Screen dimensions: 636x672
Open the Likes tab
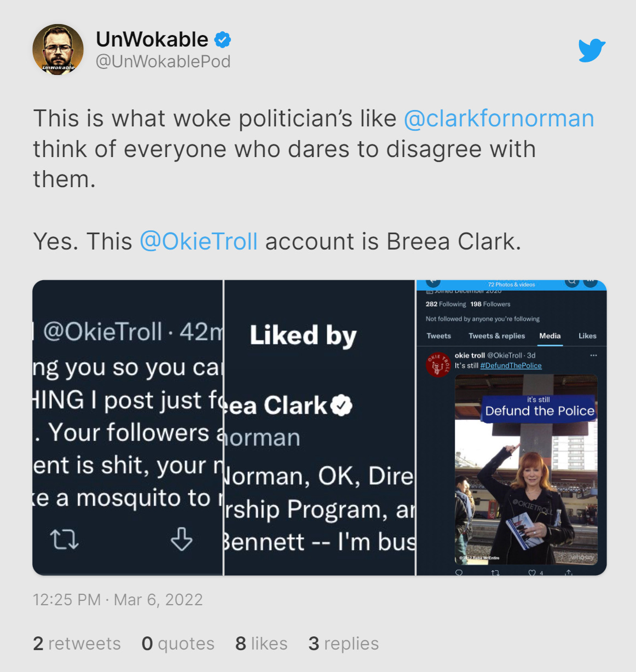tap(587, 336)
